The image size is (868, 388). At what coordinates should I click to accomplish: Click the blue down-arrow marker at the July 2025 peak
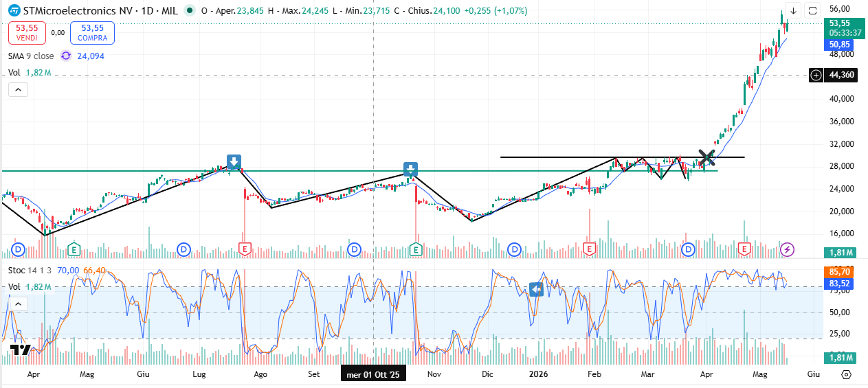click(x=234, y=163)
